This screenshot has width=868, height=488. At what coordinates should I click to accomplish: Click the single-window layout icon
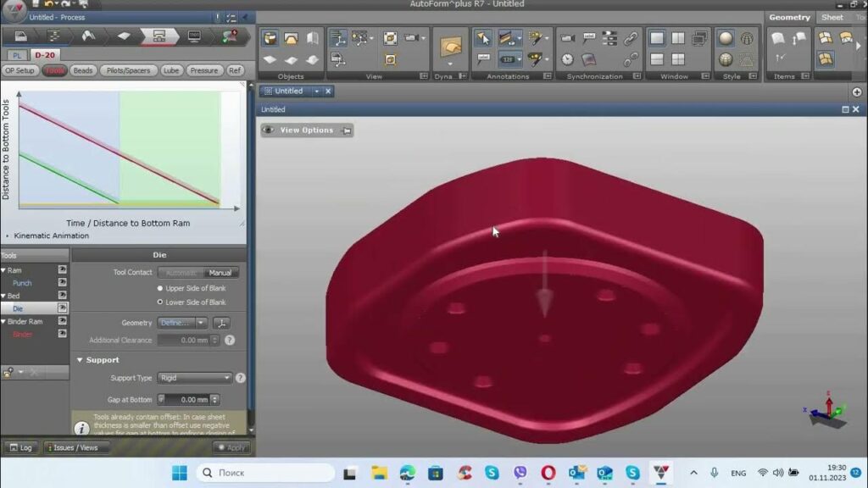coord(657,38)
